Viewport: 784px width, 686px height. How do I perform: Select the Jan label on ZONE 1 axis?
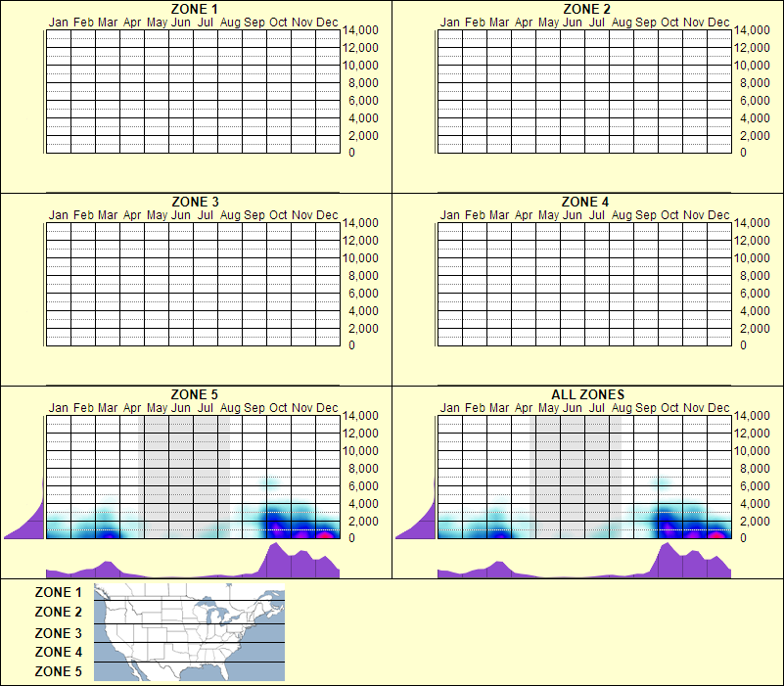[x=58, y=22]
